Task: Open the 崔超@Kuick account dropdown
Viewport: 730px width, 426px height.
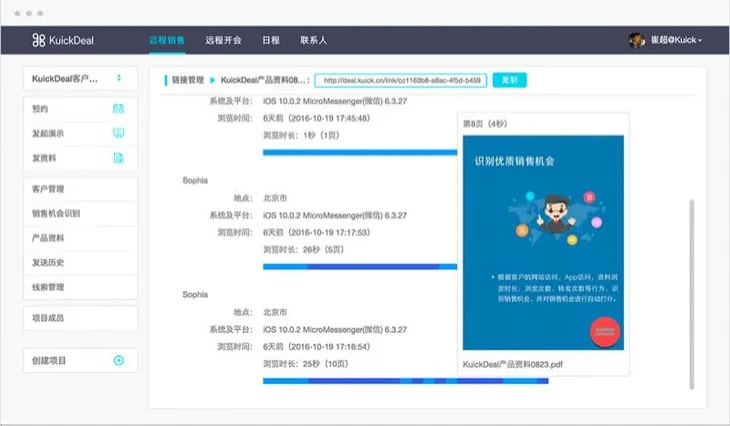Action: coord(676,40)
